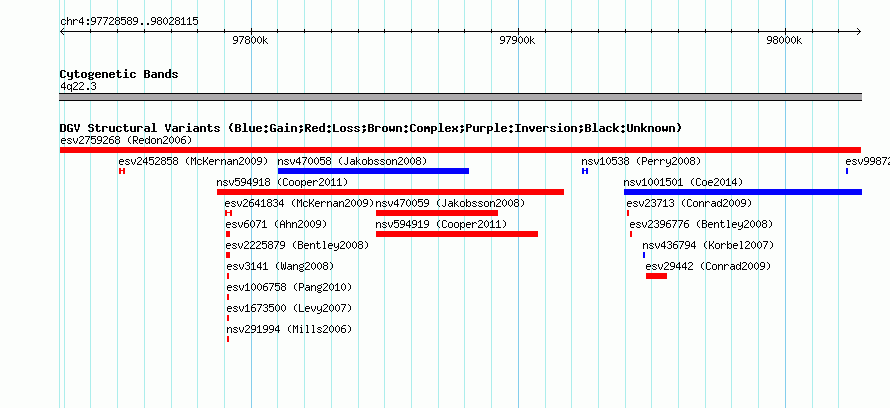This screenshot has height=408, width=890.
Task: Click the esv2759268 (Redon2006) red loss bar
Action: [x=460, y=150]
